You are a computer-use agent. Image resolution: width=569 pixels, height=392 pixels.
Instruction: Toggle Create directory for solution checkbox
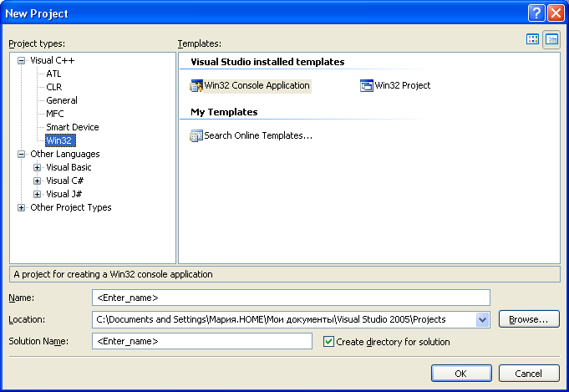(x=328, y=342)
